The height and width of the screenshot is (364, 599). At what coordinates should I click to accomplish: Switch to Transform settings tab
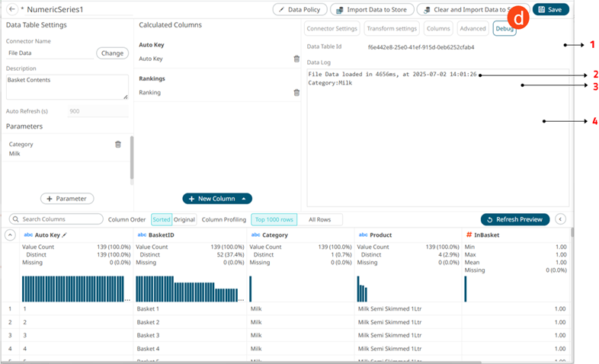click(391, 29)
